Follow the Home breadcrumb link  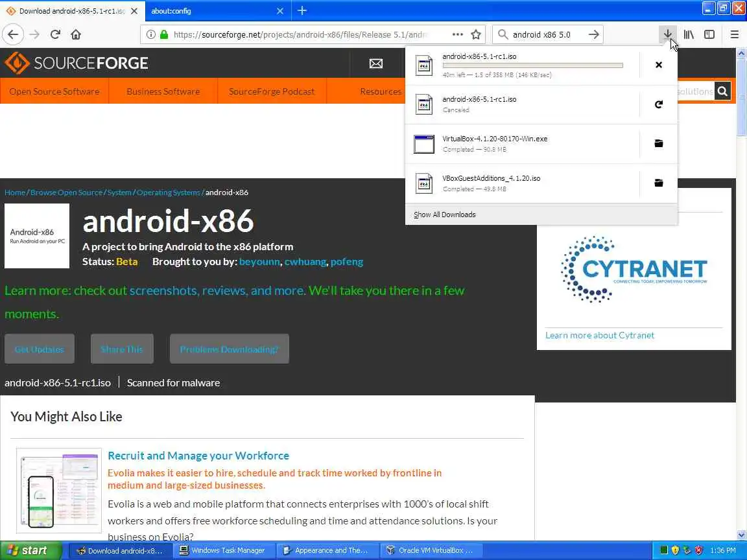pos(15,192)
